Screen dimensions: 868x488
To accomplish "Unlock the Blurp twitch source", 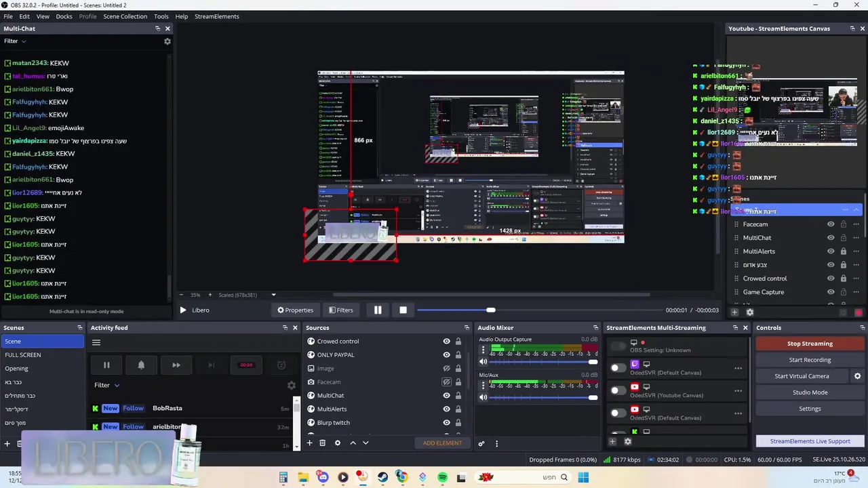I will pyautogui.click(x=458, y=422).
